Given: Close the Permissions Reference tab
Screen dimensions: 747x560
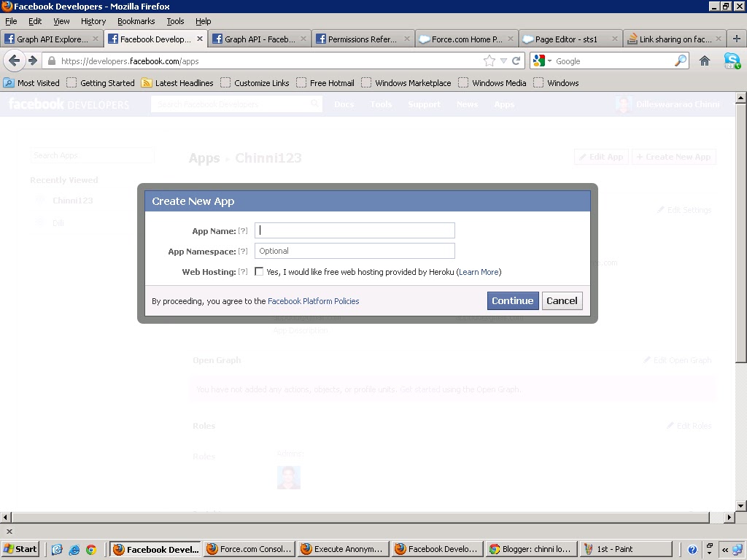Looking at the screenshot, I should pos(407,39).
